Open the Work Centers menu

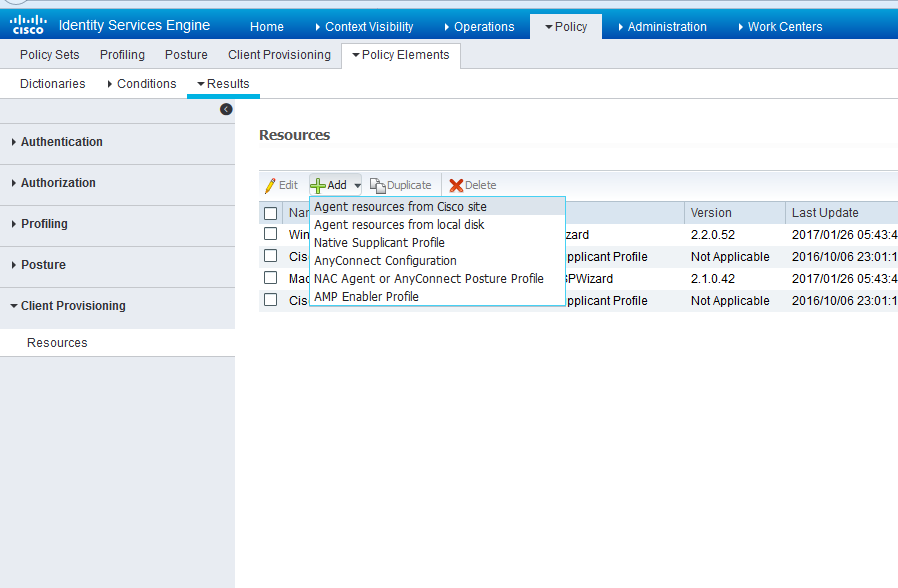click(781, 27)
